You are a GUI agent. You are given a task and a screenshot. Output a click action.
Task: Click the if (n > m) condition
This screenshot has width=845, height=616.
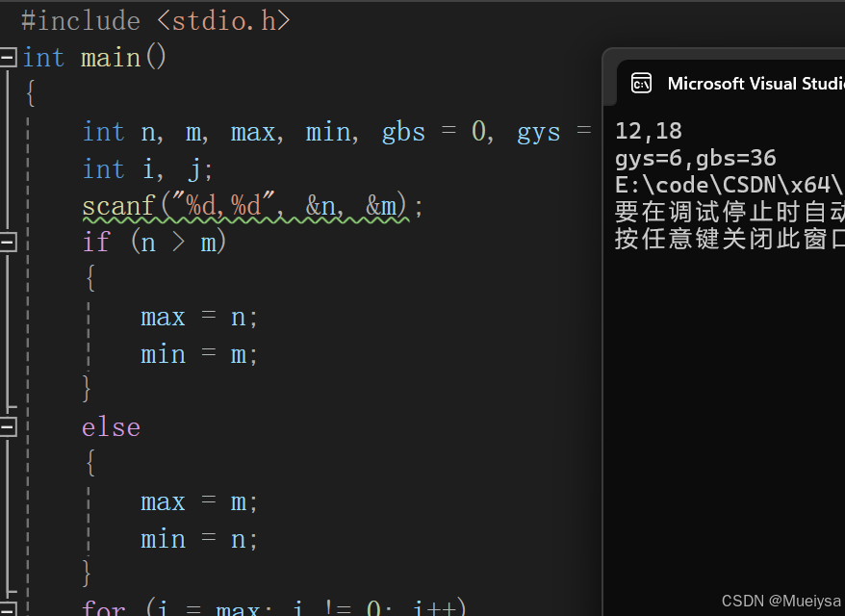[x=154, y=242]
